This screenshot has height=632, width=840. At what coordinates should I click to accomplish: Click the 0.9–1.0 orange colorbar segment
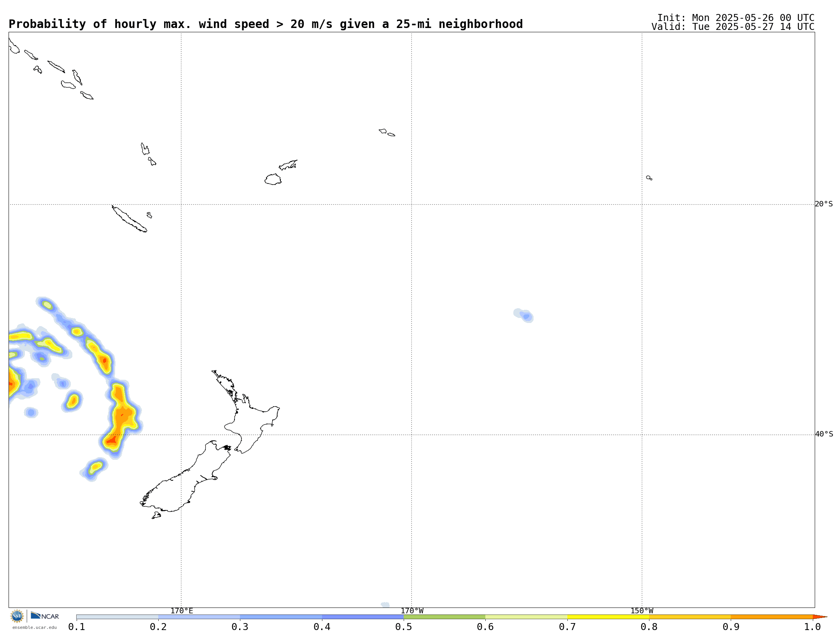pyautogui.click(x=772, y=617)
